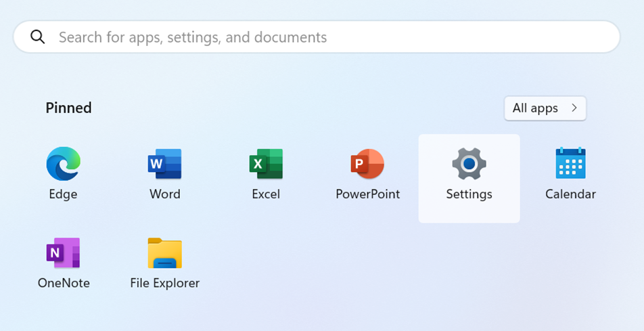This screenshot has height=331, width=644.
Task: Focus the search box for apps, settings, documents
Action: 317,37
